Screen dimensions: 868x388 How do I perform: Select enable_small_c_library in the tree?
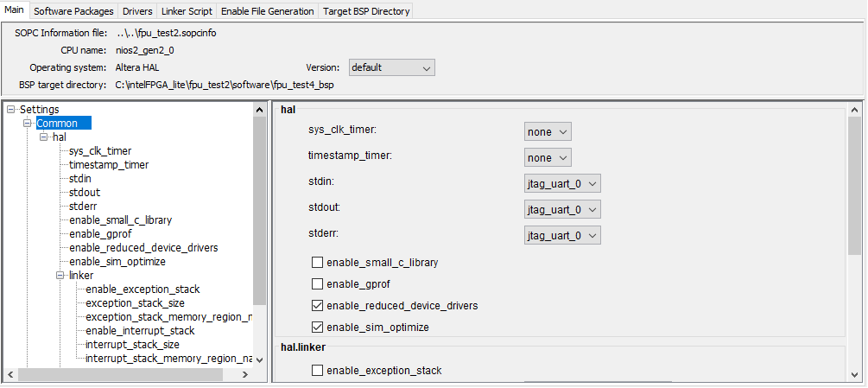pos(121,219)
